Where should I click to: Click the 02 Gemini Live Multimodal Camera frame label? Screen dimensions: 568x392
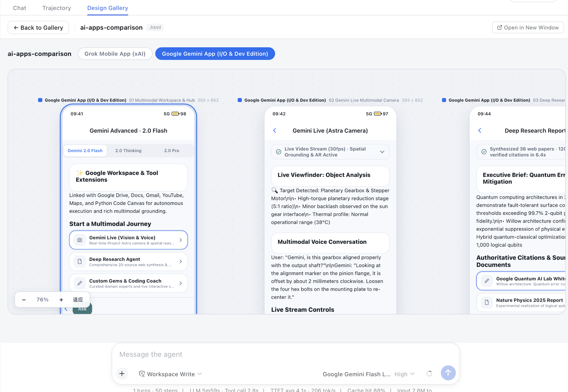click(364, 100)
